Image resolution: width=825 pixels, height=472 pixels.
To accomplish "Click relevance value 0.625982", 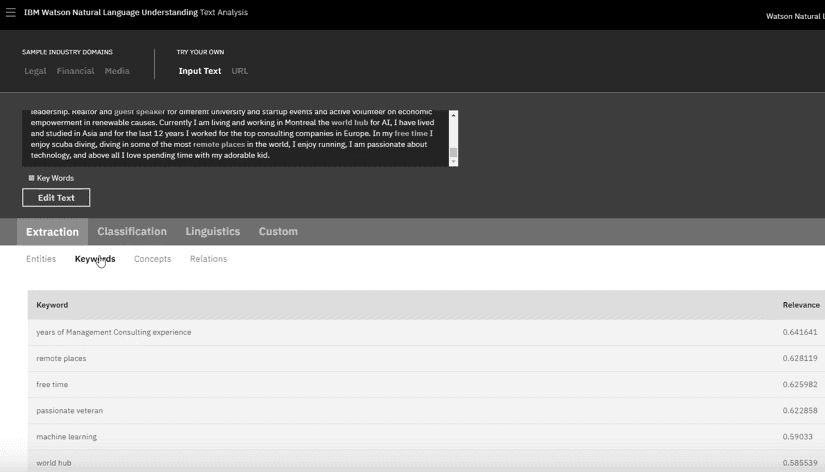I will [x=800, y=385].
